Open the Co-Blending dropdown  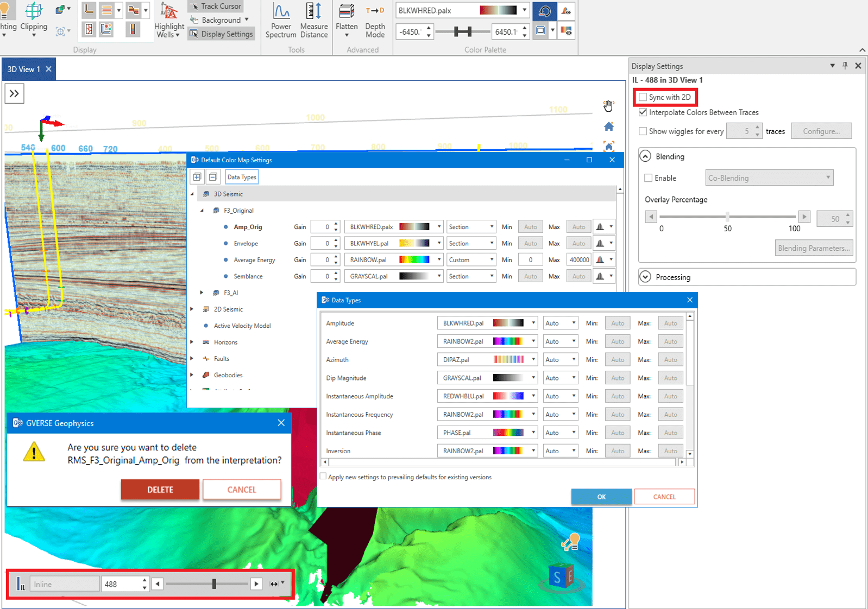click(769, 178)
